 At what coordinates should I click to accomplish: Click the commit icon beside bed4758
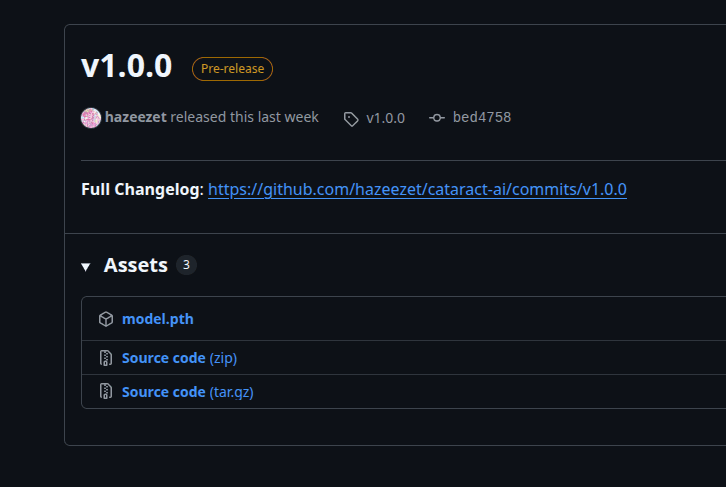tap(437, 118)
